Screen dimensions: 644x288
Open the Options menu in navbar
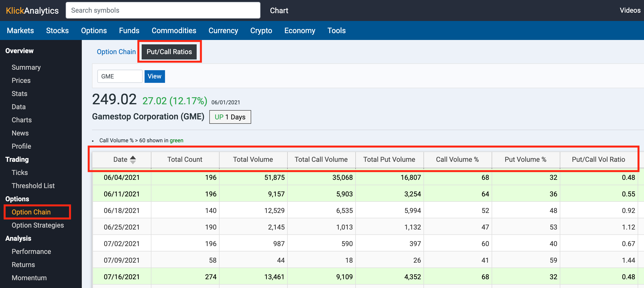(x=94, y=30)
